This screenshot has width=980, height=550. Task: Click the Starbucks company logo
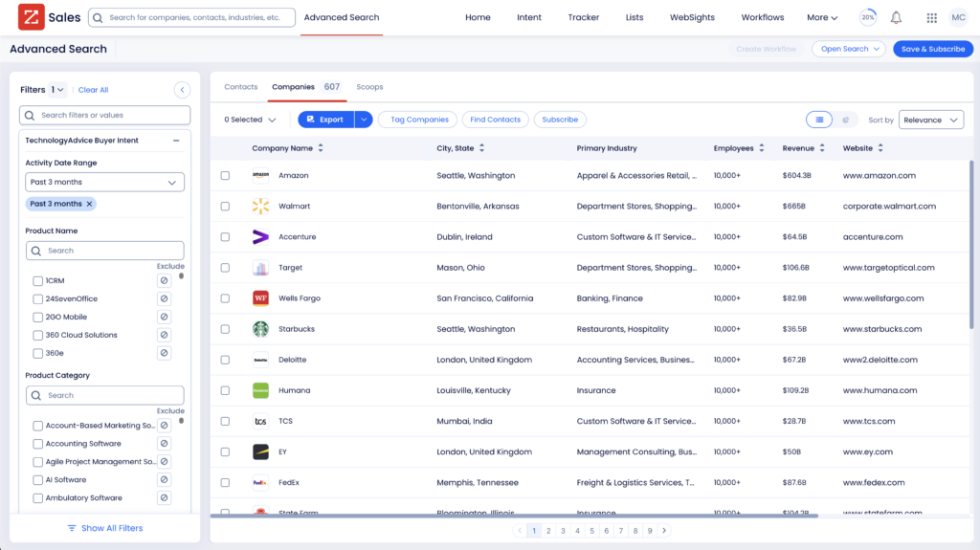click(260, 329)
